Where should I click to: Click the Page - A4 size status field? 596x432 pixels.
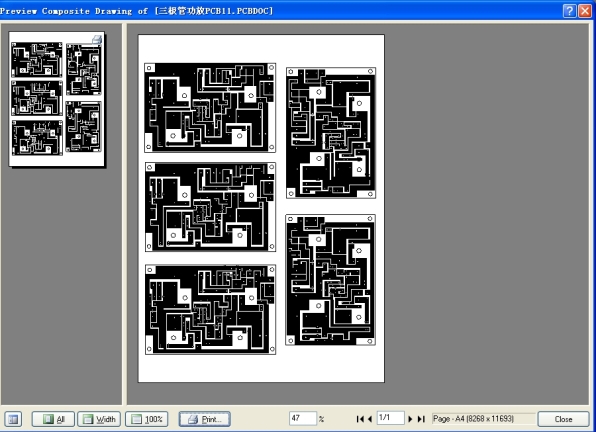point(483,419)
